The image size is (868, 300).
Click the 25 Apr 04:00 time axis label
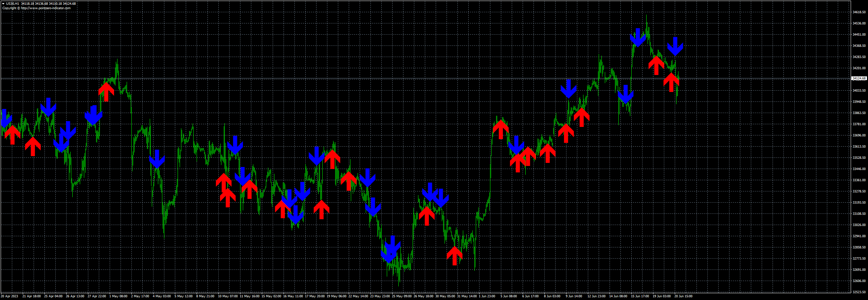tap(53, 296)
